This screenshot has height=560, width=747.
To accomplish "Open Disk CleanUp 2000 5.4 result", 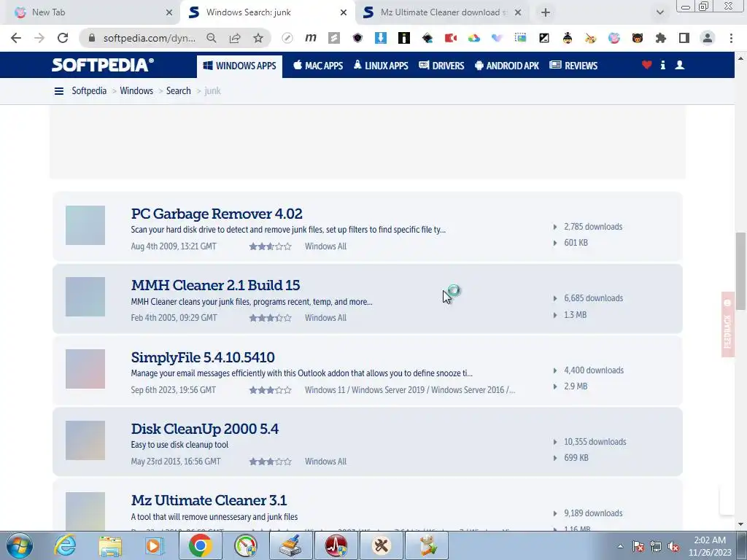I will tap(205, 429).
